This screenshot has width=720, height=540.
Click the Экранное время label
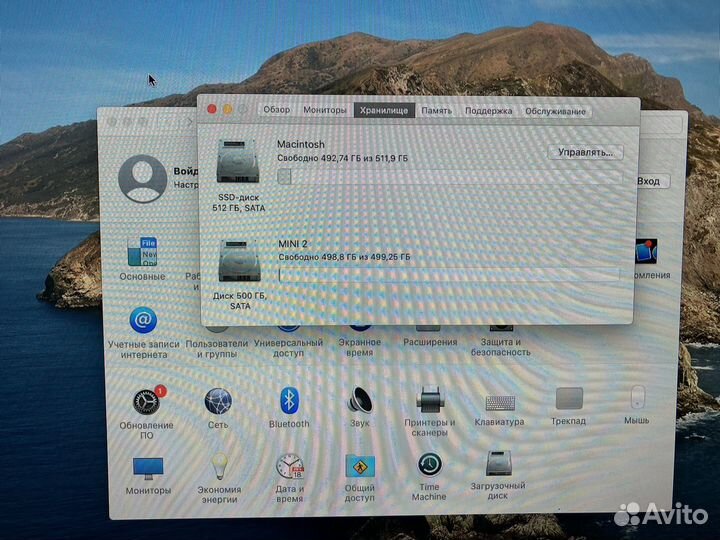tap(360, 347)
